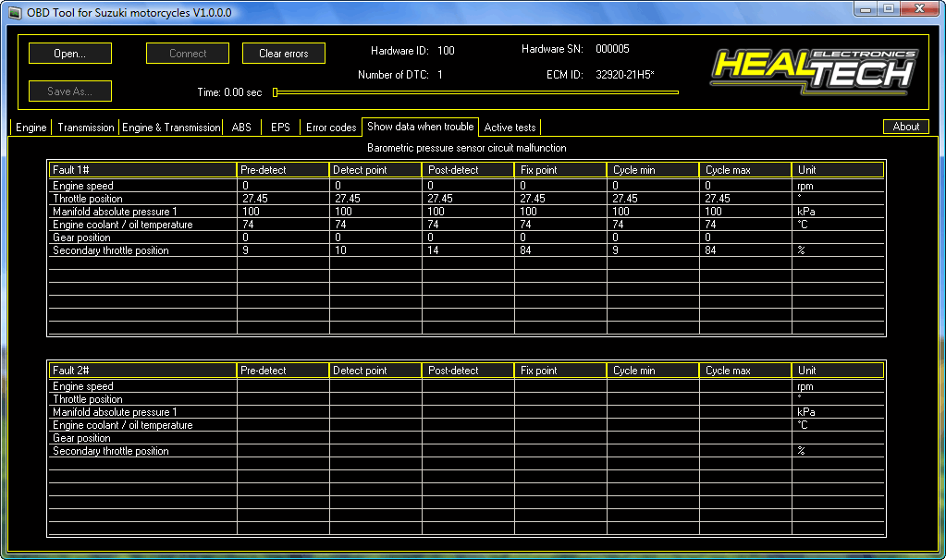This screenshot has height=560, width=946.
Task: Click the Fault 1# column header
Action: point(142,170)
